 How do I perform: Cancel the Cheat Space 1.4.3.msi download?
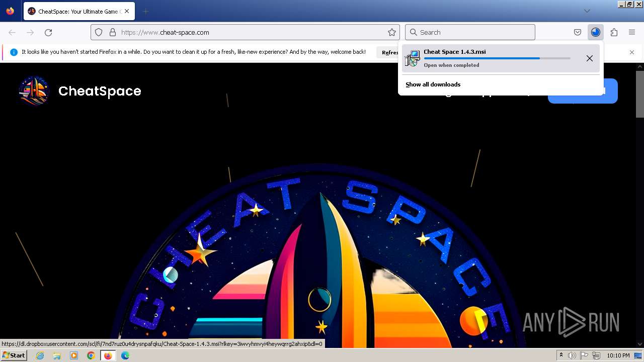click(x=590, y=58)
